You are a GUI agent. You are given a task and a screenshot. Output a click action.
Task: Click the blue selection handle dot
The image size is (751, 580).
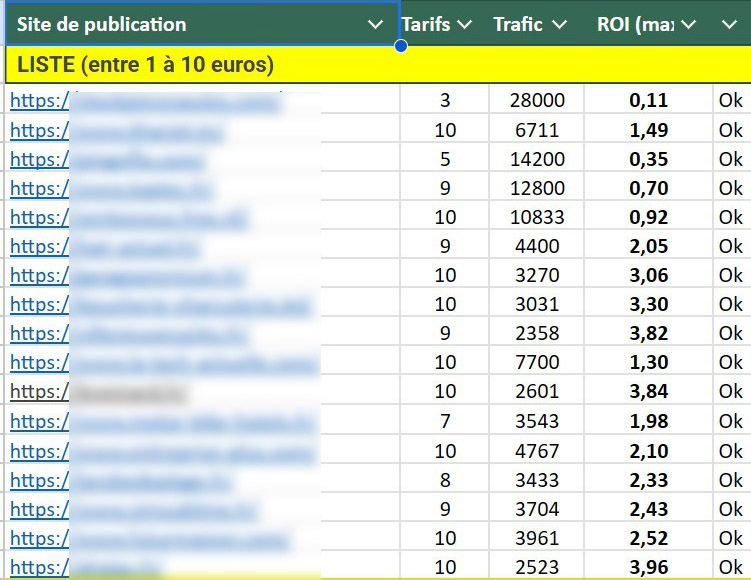tap(401, 45)
